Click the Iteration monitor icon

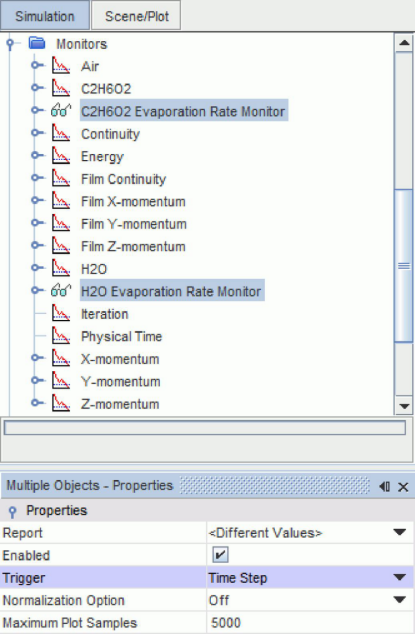(x=61, y=313)
